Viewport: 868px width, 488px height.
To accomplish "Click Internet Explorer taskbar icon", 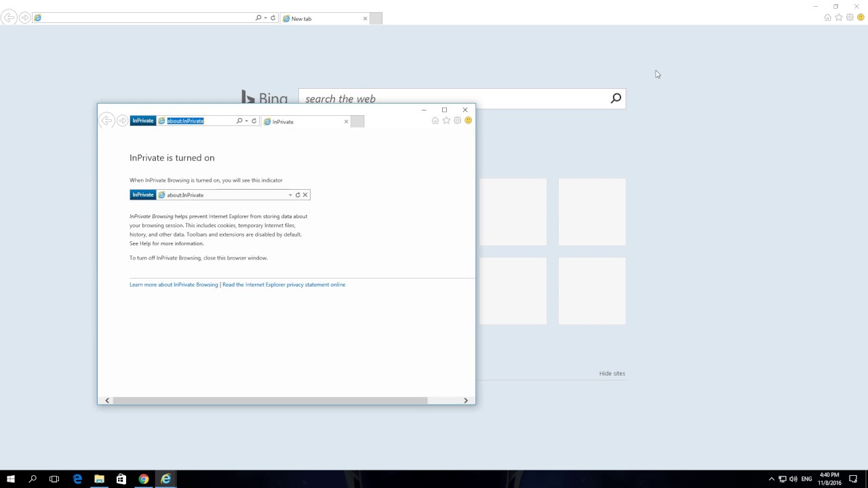I will [165, 479].
